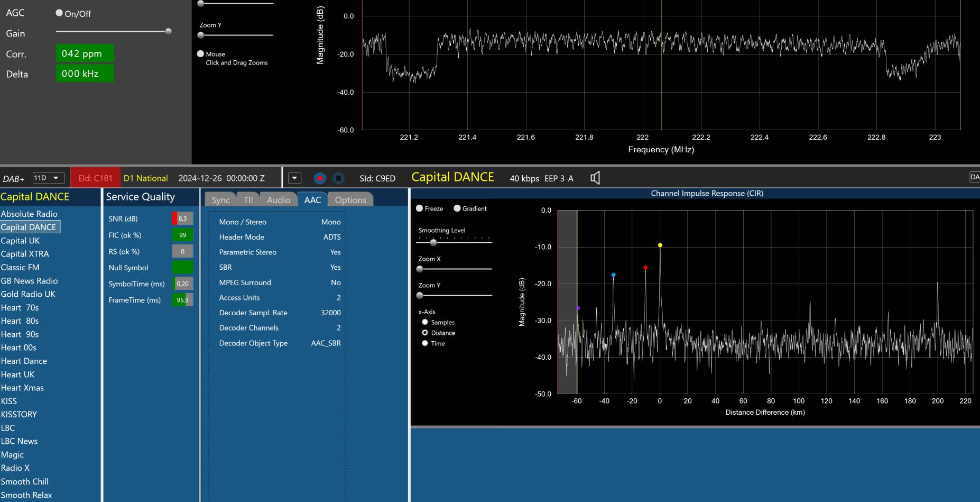Click the blue peak marker in CIR
The image size is (980, 502).
click(x=613, y=275)
